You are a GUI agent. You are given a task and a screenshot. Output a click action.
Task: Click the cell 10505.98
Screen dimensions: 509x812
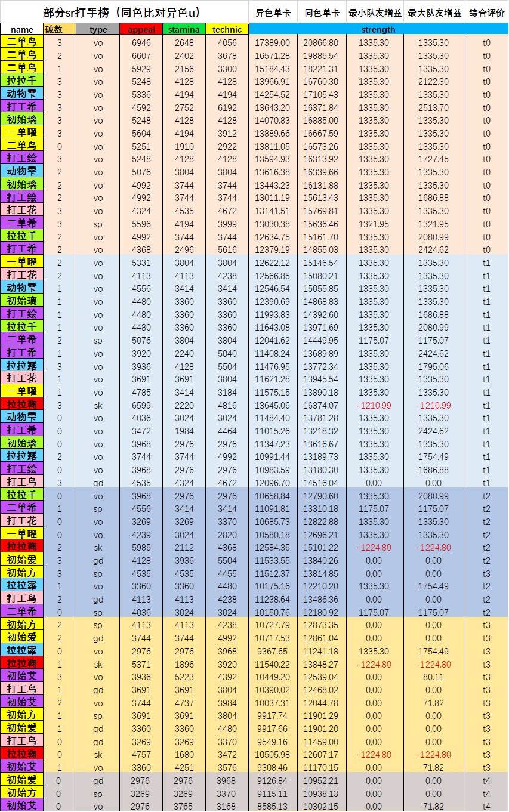coord(273,754)
